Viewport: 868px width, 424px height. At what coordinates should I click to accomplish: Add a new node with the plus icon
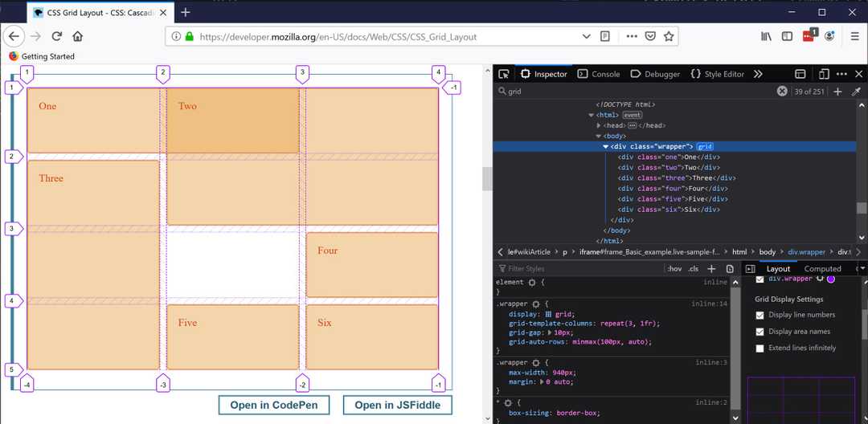(x=837, y=92)
